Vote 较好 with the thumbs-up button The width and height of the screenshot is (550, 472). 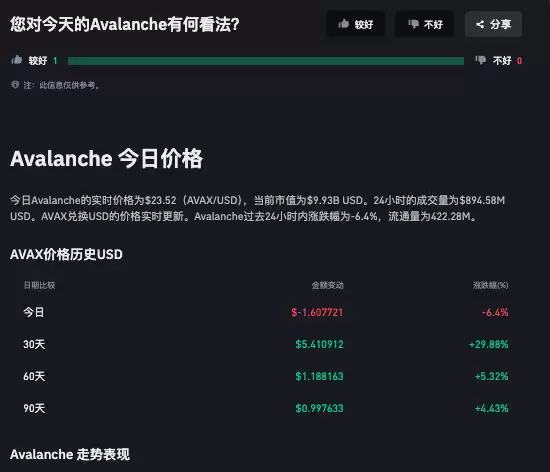click(x=355, y=24)
